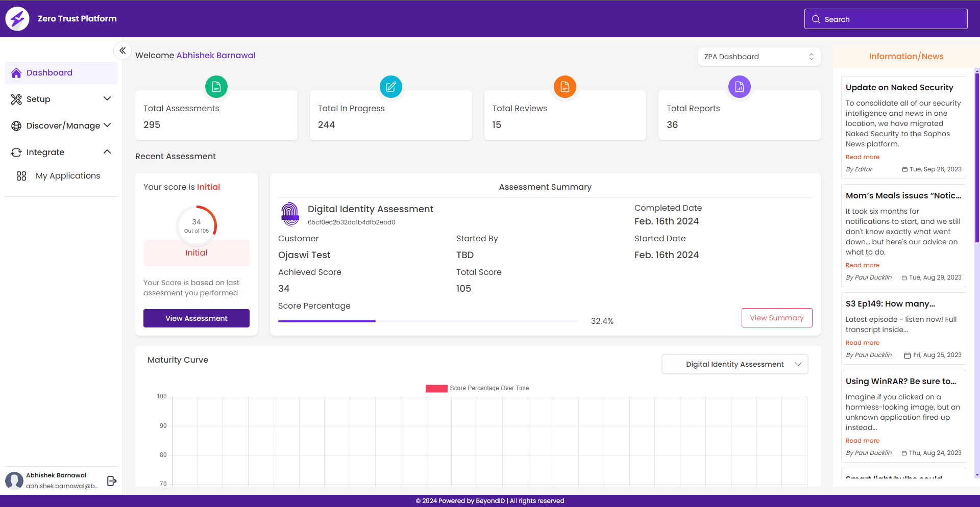Open My Applications in sidebar
This screenshot has width=980, height=507.
pyautogui.click(x=67, y=176)
